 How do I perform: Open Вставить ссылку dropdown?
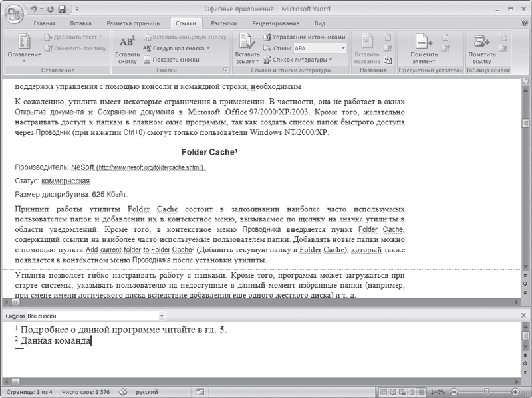(247, 58)
